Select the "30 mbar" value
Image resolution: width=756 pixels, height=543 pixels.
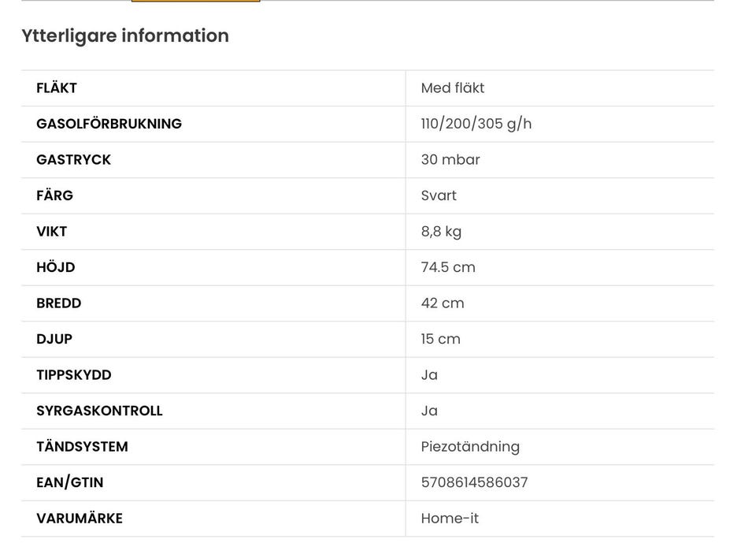[450, 160]
